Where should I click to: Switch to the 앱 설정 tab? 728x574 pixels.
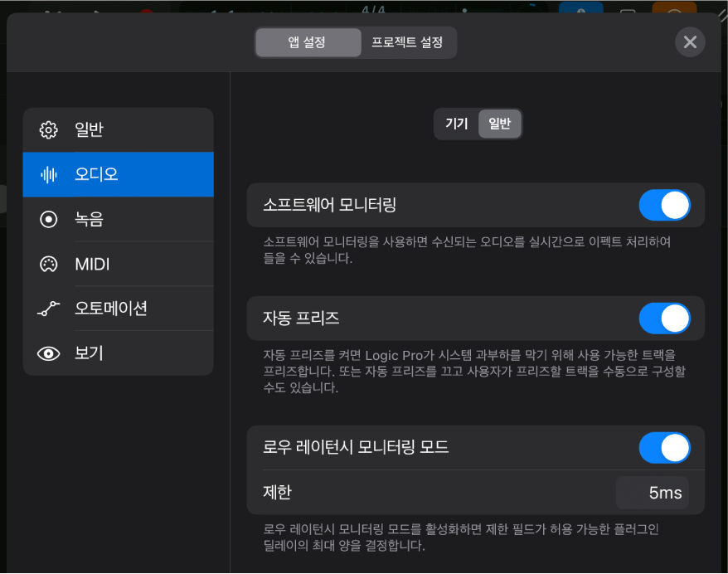coord(308,42)
